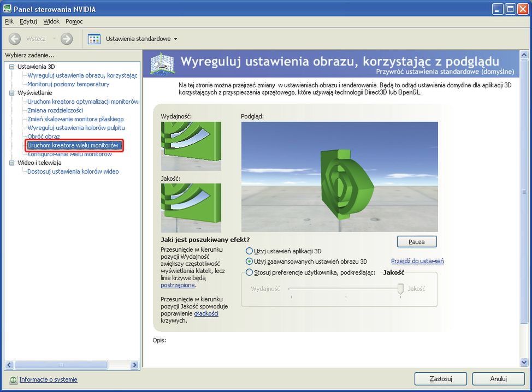Click the NVIDIA title bar app icon
This screenshot has width=532, height=392.
coord(7,9)
